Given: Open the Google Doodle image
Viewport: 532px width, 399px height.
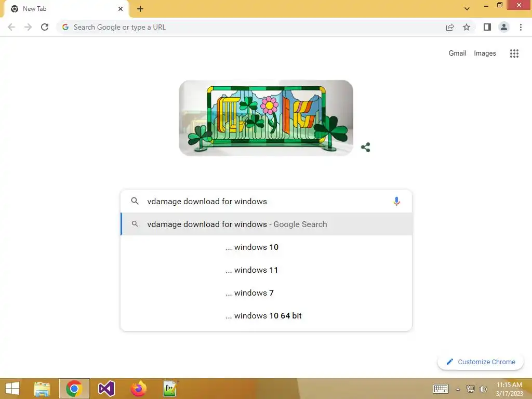Looking at the screenshot, I should [x=266, y=118].
